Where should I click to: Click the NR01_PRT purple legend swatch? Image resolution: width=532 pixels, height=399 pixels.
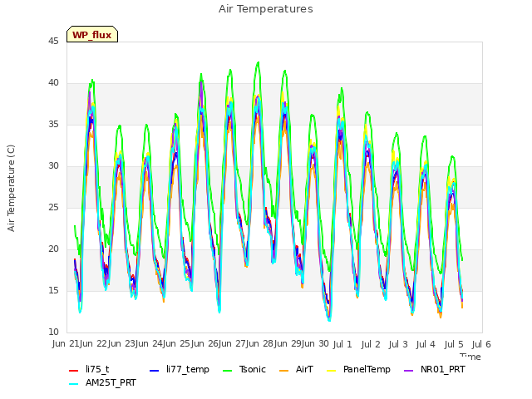[x=409, y=371]
